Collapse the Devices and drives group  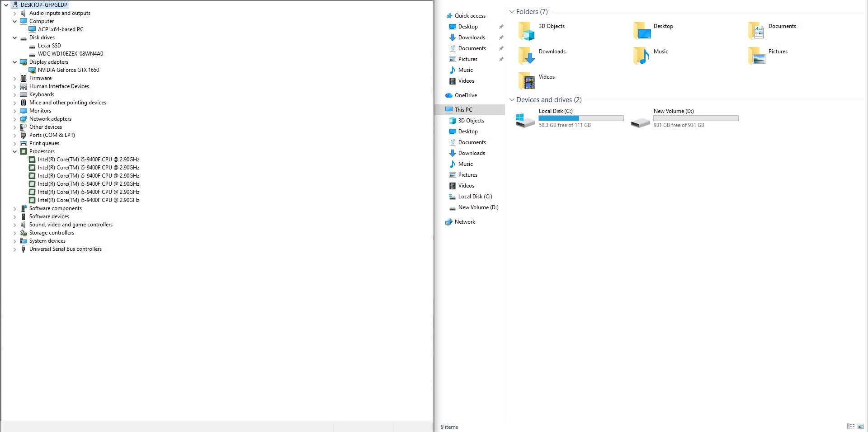pyautogui.click(x=512, y=100)
